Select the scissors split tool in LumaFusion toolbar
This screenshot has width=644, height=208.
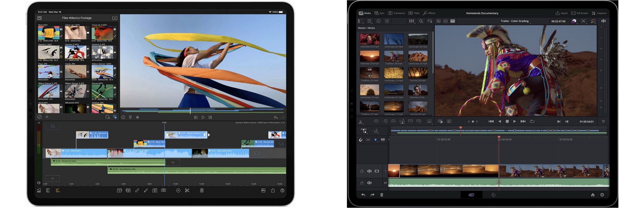(187, 190)
